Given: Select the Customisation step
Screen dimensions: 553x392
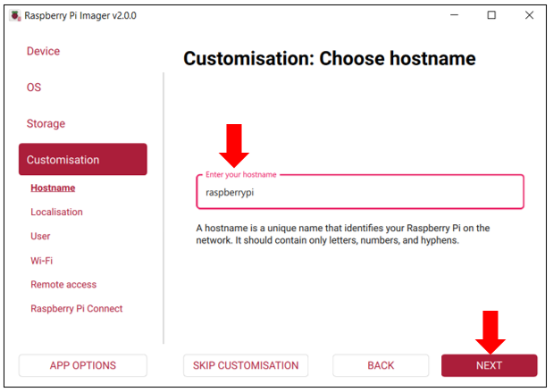Looking at the screenshot, I should (x=83, y=159).
